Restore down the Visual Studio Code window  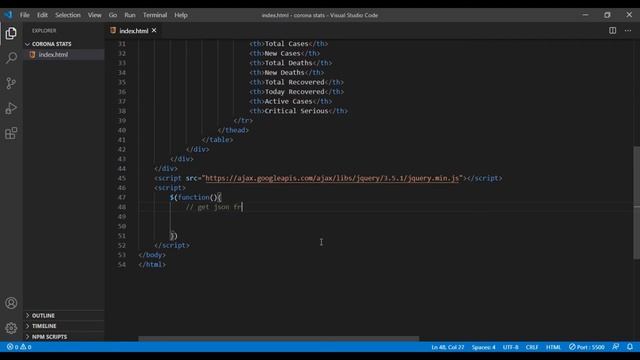(607, 15)
